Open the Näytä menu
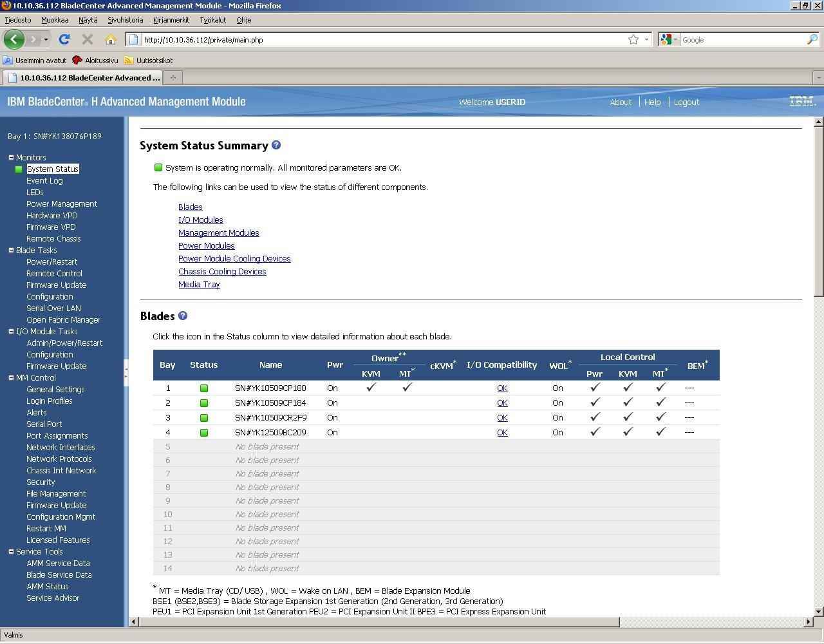The image size is (824, 644). tap(88, 20)
